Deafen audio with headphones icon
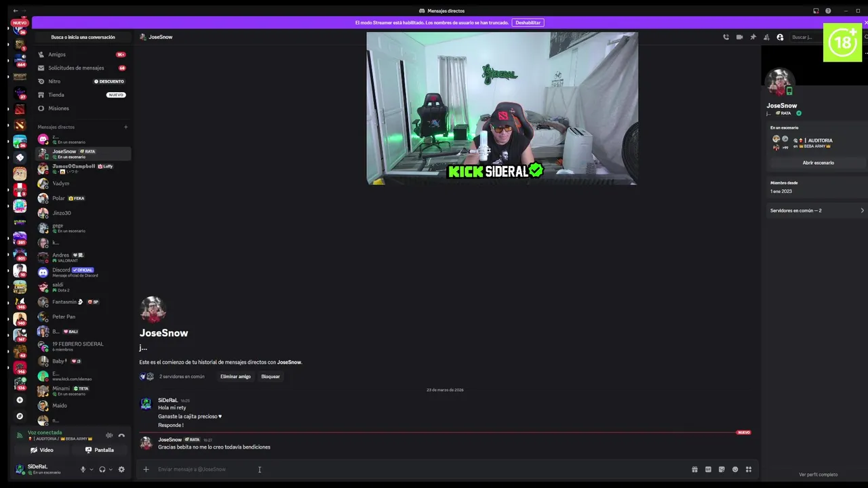The width and height of the screenshot is (868, 488). 102,469
